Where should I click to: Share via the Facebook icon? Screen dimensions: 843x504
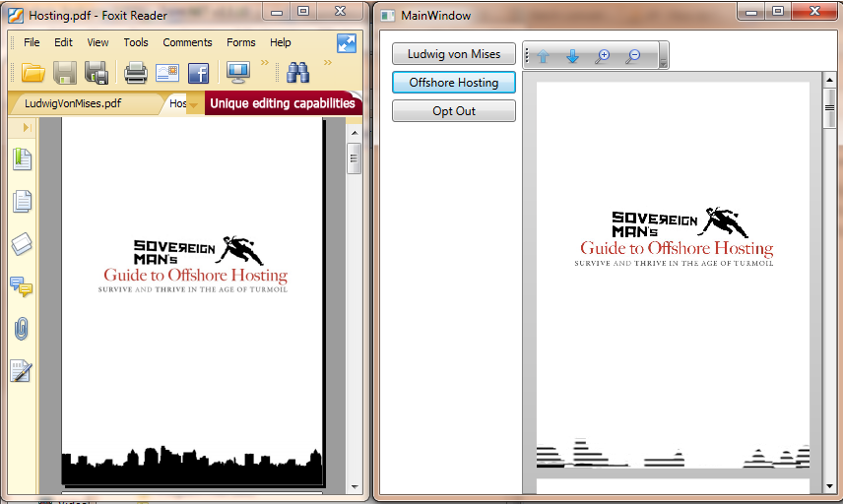198,73
